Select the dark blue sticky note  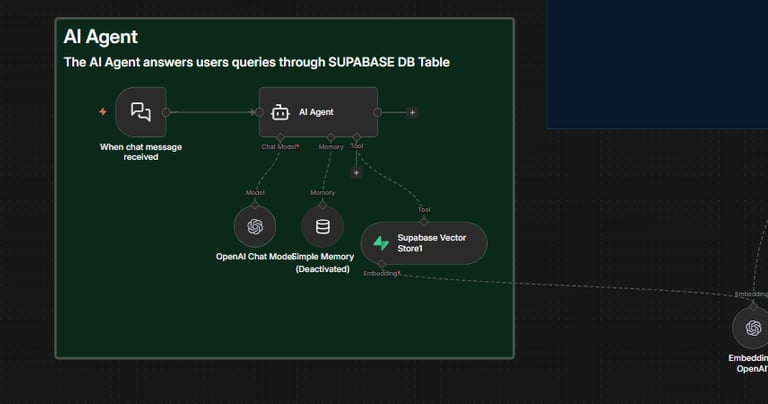point(657,64)
